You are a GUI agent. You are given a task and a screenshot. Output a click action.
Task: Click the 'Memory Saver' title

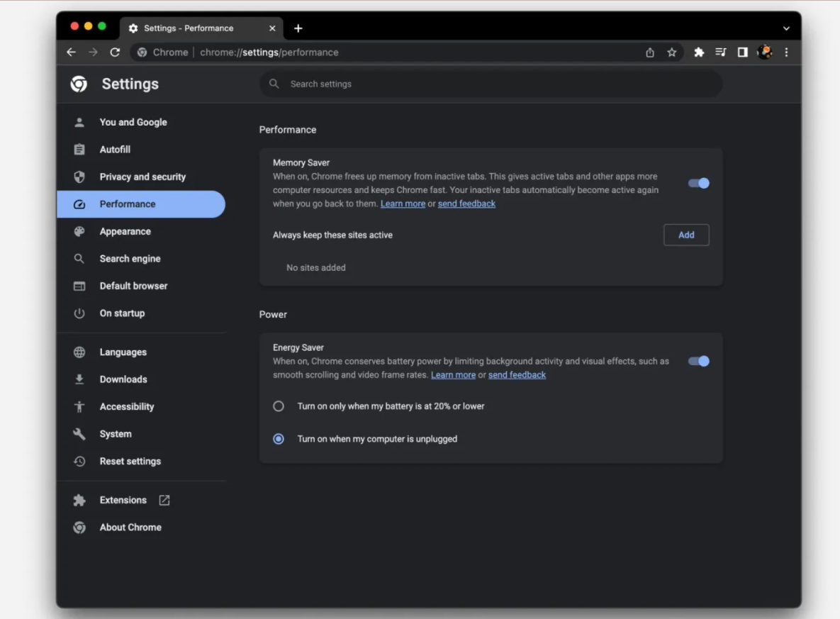pos(301,162)
